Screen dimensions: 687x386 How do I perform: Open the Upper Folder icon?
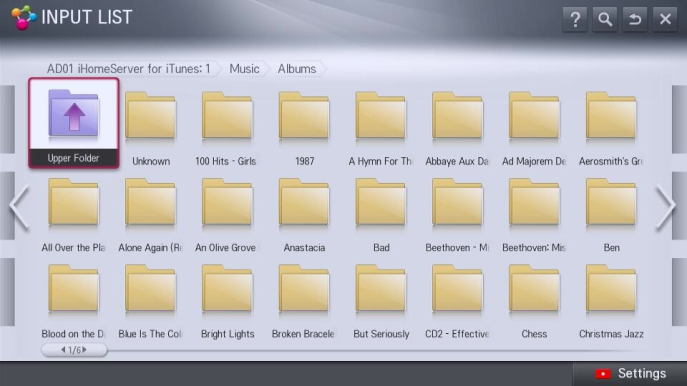coord(74,123)
